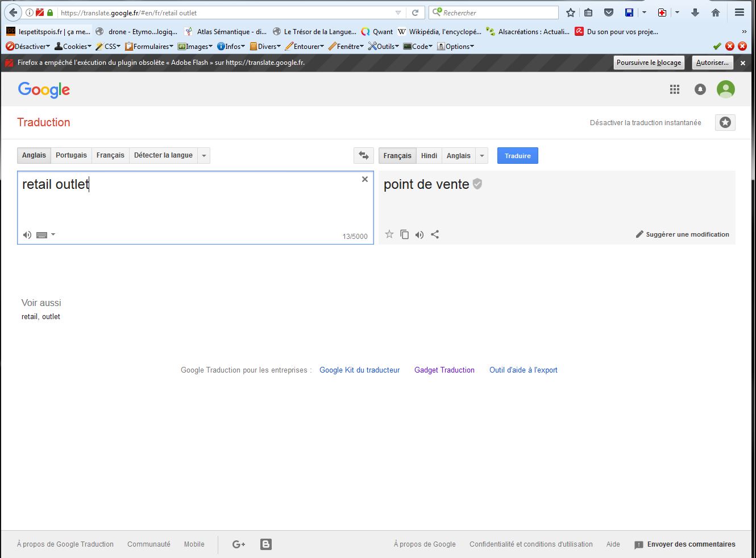756x558 pixels.
Task: Open the Cookies developer toolbar menu
Action: [x=74, y=47]
